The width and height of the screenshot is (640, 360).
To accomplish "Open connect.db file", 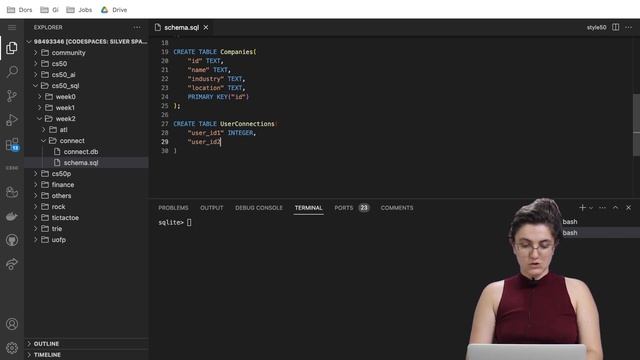I will pyautogui.click(x=87, y=152).
